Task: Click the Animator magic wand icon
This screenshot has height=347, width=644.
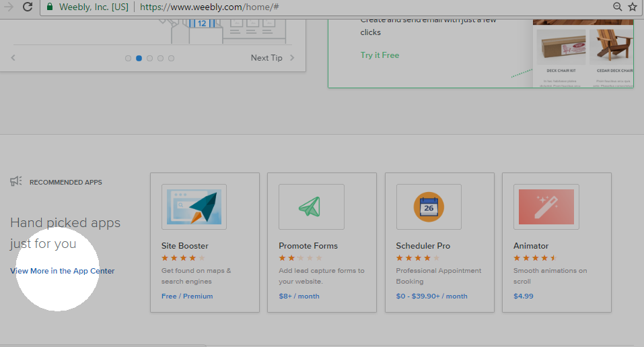Action: [546, 207]
